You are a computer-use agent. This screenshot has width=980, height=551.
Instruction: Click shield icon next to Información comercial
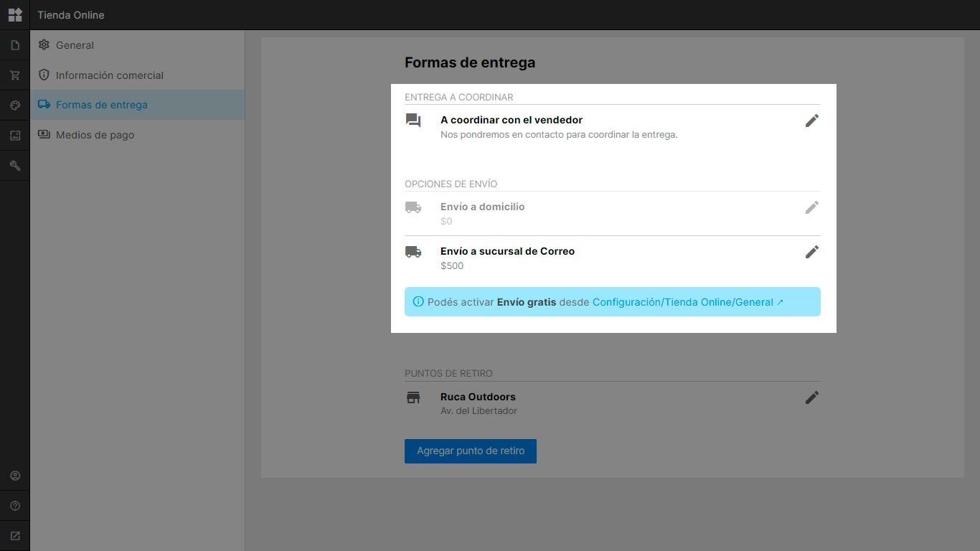(44, 75)
